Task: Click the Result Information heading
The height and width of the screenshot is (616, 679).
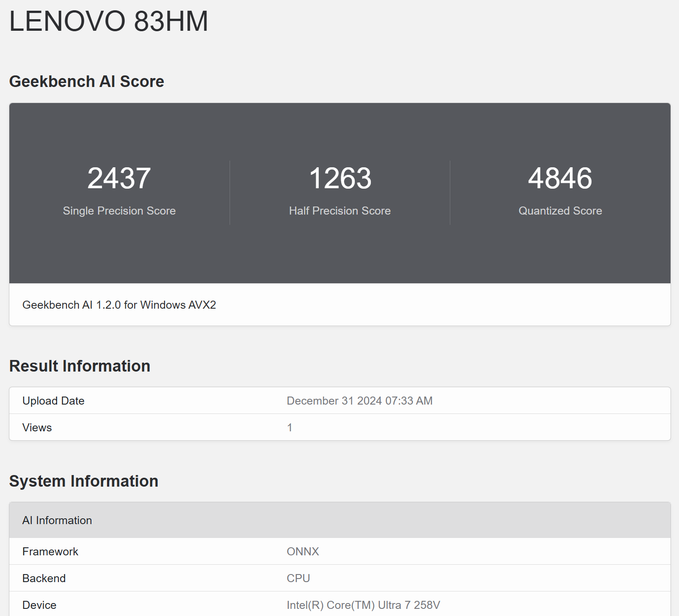Action: coord(80,366)
